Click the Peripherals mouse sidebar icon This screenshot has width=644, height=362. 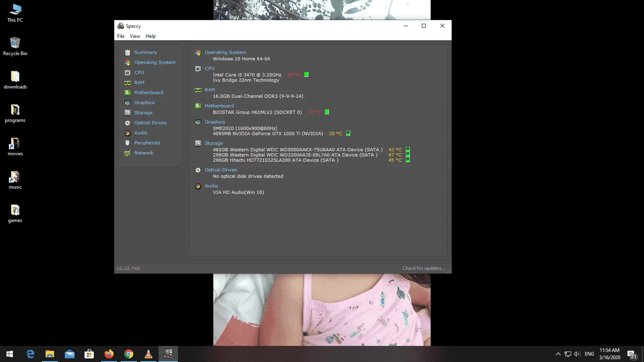(128, 143)
